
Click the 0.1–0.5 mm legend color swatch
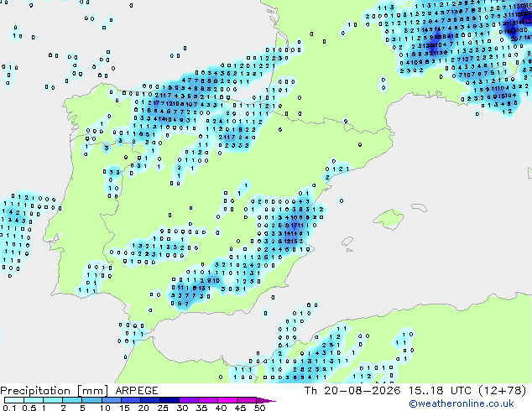pos(14,400)
